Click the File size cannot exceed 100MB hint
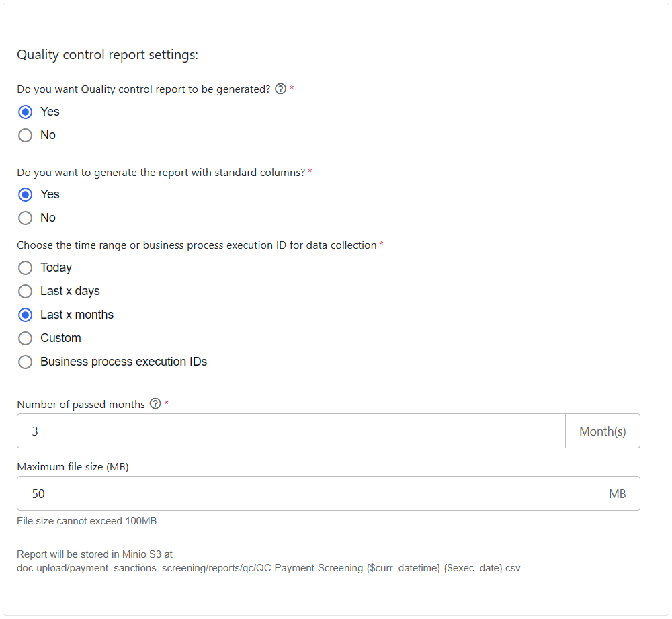Image resolution: width=672 pixels, height=619 pixels. (87, 521)
